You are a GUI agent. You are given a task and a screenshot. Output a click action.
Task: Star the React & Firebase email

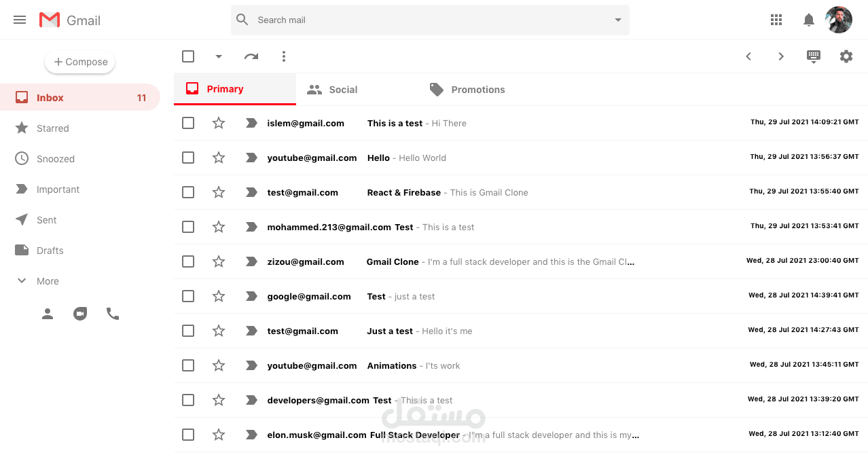coord(219,192)
